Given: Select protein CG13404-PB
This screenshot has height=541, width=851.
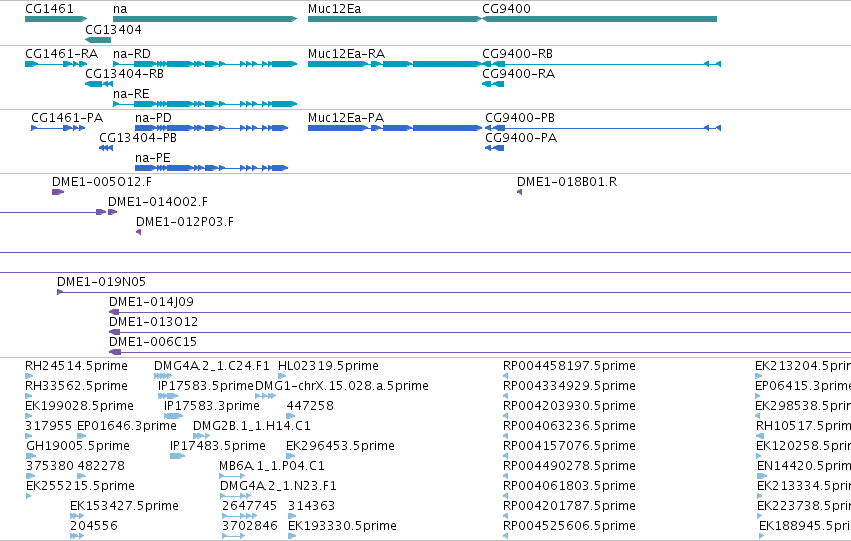Looking at the screenshot, I should click(138, 137).
